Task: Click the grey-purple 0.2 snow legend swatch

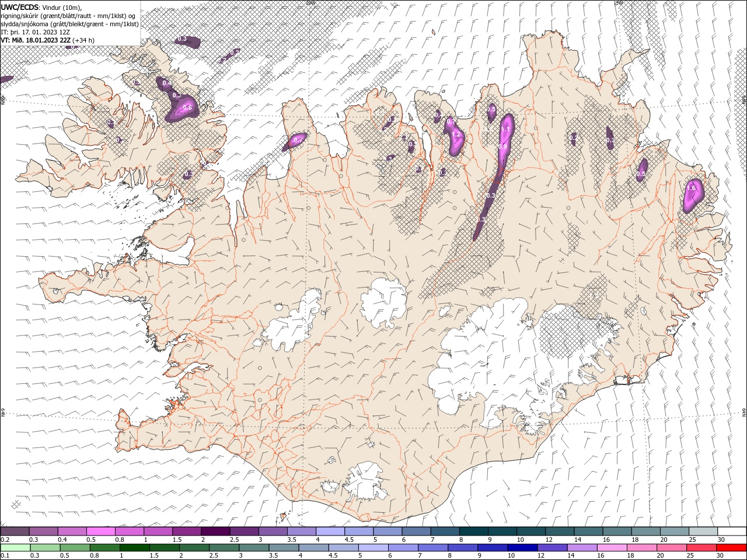Action: [15, 531]
